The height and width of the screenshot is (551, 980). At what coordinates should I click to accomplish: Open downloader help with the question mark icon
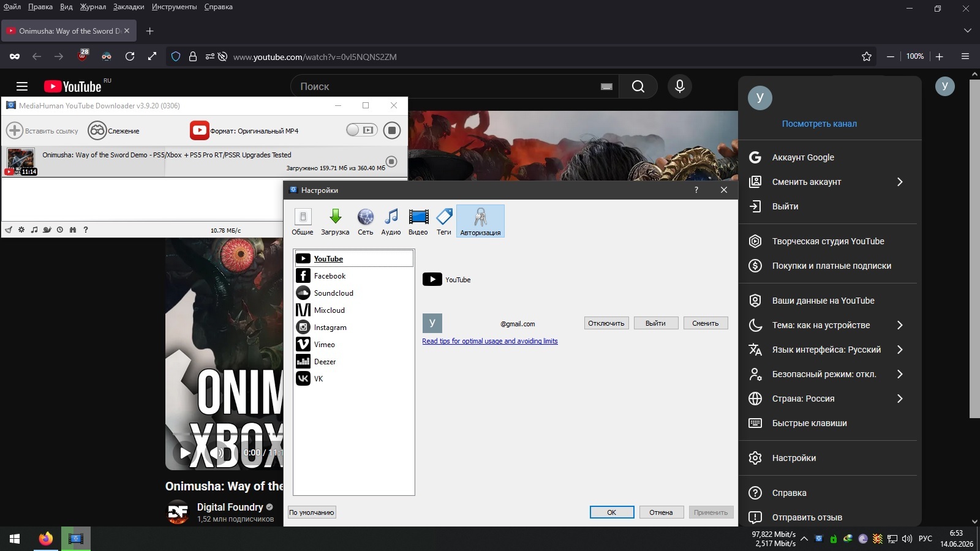point(86,230)
